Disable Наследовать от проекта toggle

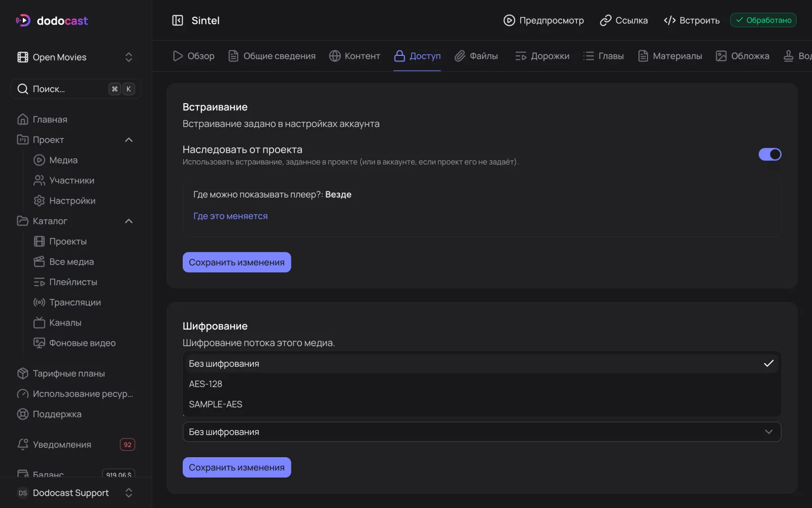click(x=770, y=154)
